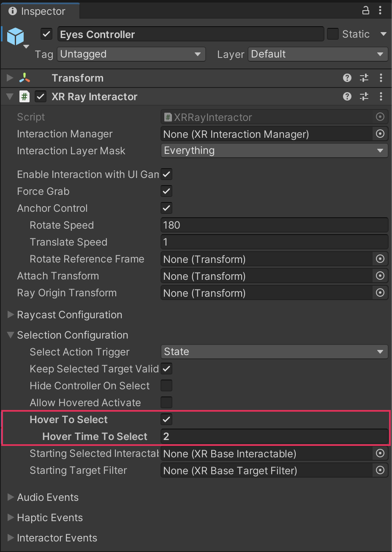Open the Transform help reference icon
The width and height of the screenshot is (392, 552).
click(347, 78)
